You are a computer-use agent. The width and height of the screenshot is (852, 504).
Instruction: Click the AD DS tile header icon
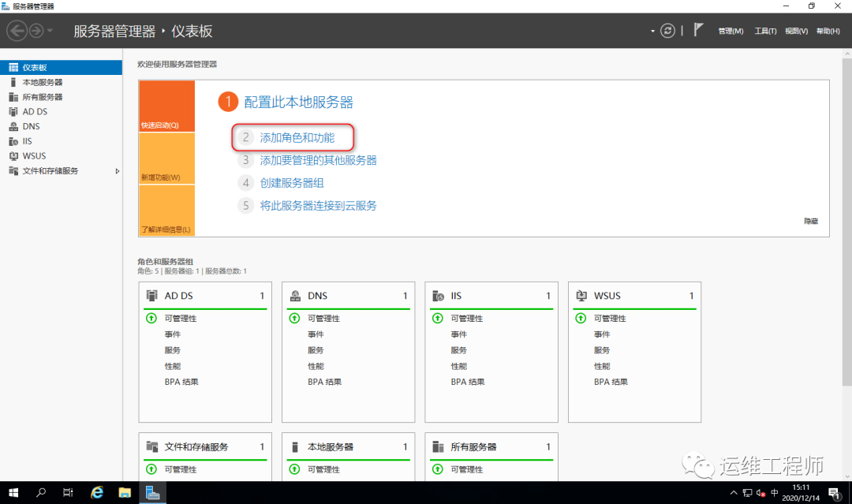coord(152,296)
